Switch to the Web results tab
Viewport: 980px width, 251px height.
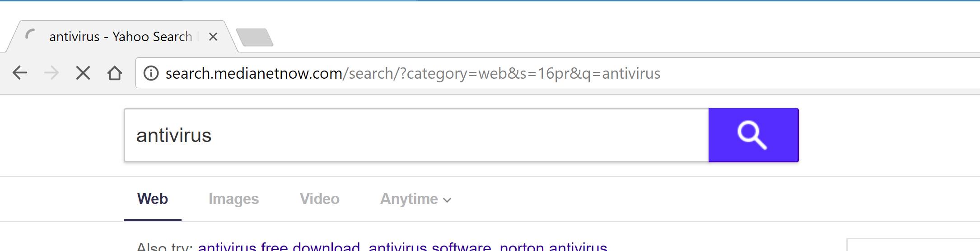(153, 199)
